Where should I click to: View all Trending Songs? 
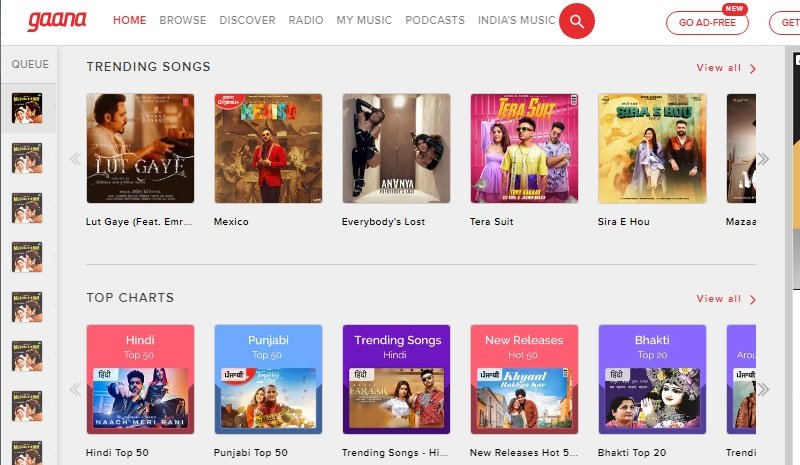726,68
